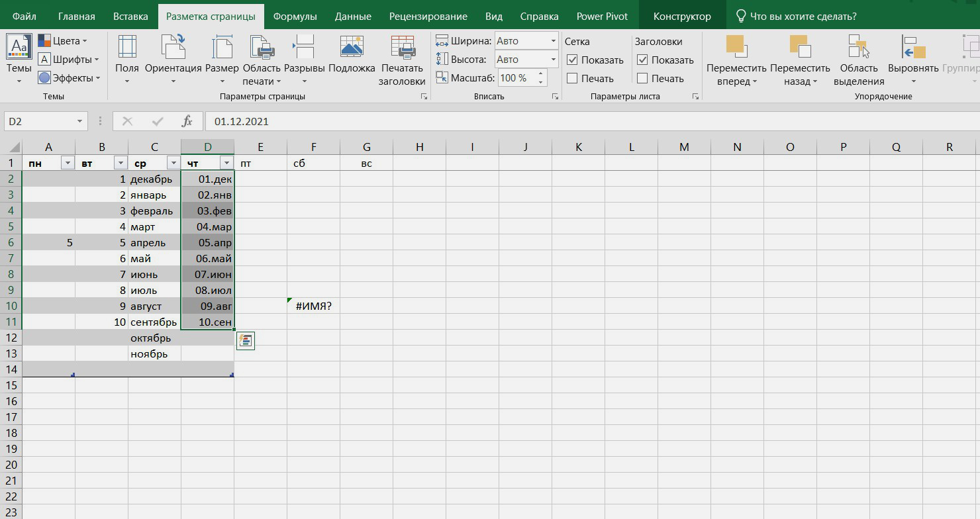Click the Ориентация page icon
This screenshot has height=519, width=980.
[x=173, y=48]
